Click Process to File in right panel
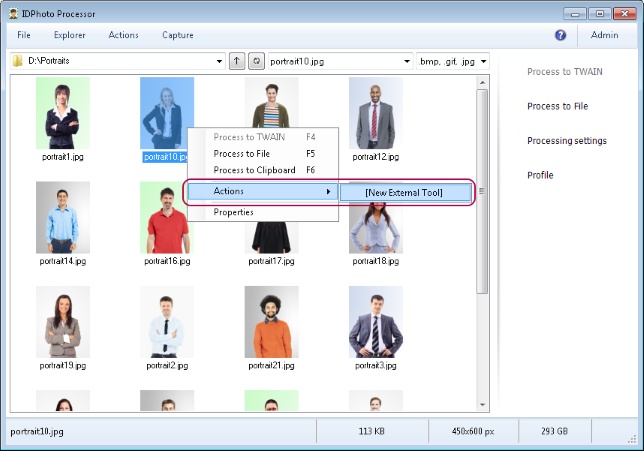The width and height of the screenshot is (644, 451). [557, 106]
